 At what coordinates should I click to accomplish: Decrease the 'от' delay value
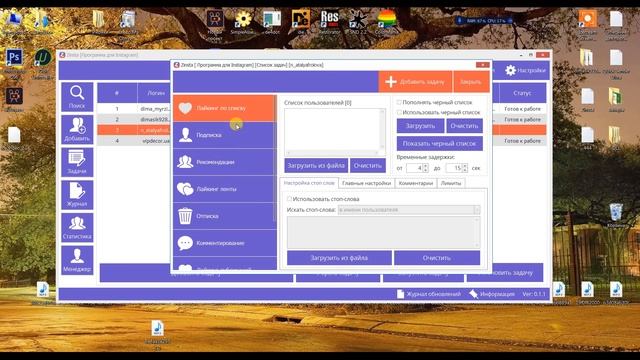point(426,170)
